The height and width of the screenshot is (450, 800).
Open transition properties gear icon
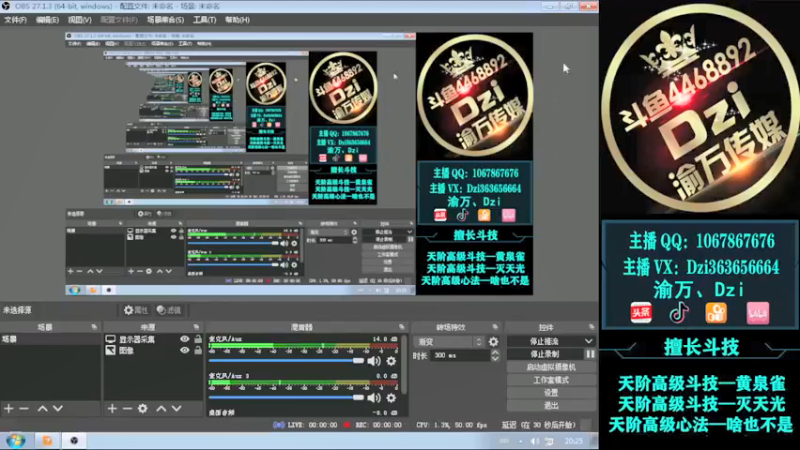[493, 342]
